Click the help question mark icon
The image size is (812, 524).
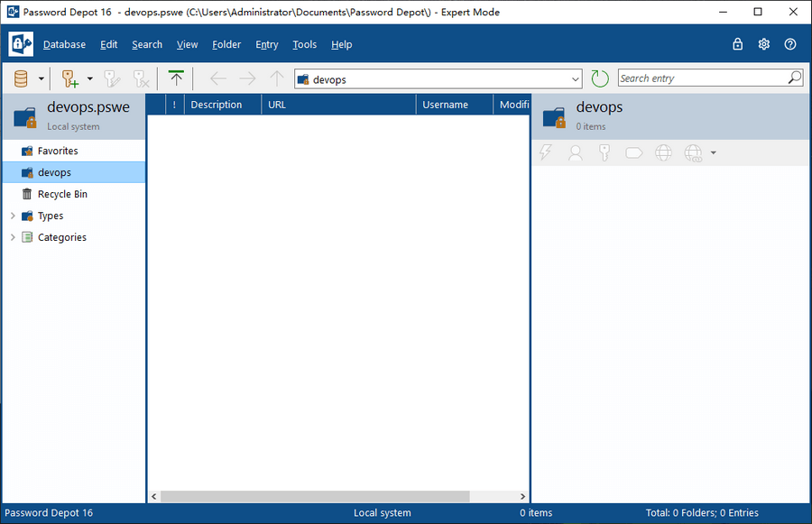point(790,44)
